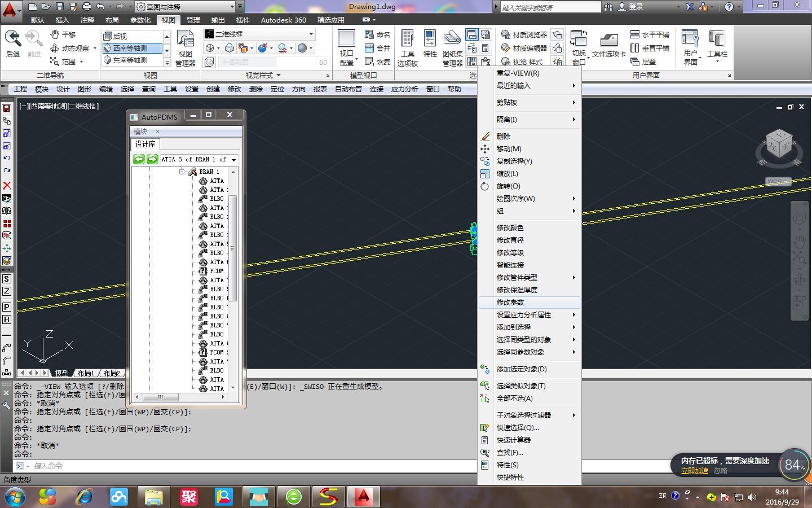The width and height of the screenshot is (812, 508).
Task: Open the ATTA 5 of BRAN 1 combo box
Action: click(x=200, y=160)
